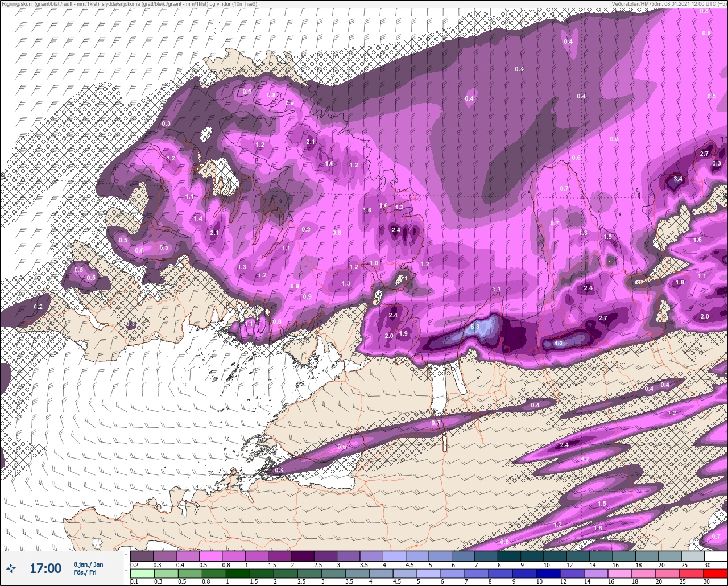Pick top-row legend swatch between 4 and 4.5
Image resolution: width=728 pixels, height=586 pixels.
tap(394, 556)
